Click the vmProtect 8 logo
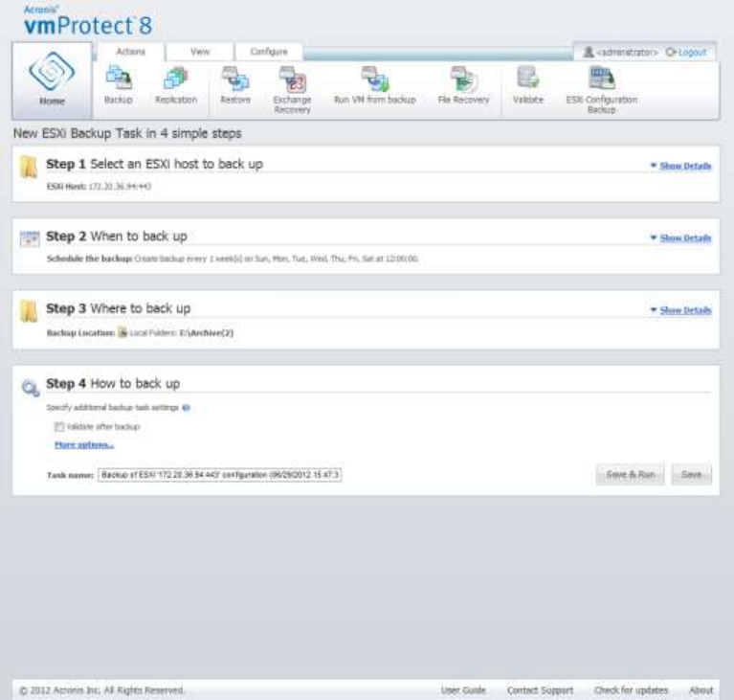Viewport: 734px width, 700px height. click(x=88, y=21)
